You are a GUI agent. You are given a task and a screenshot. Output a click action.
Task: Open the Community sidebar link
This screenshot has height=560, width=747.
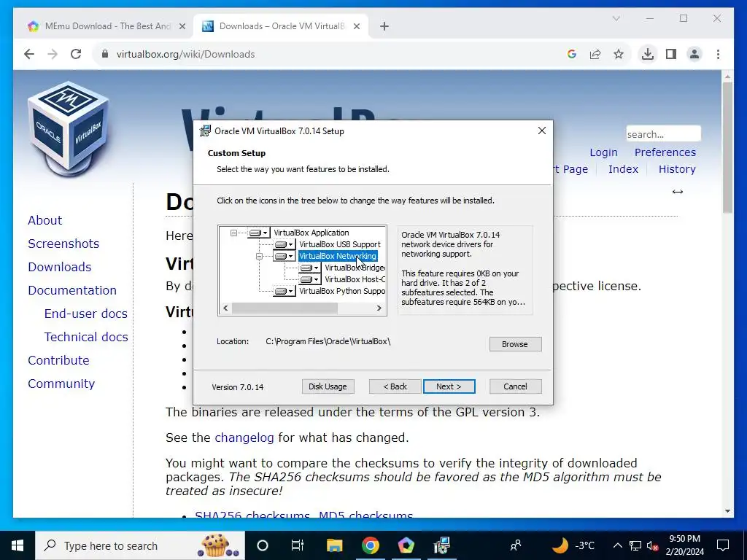61,384
